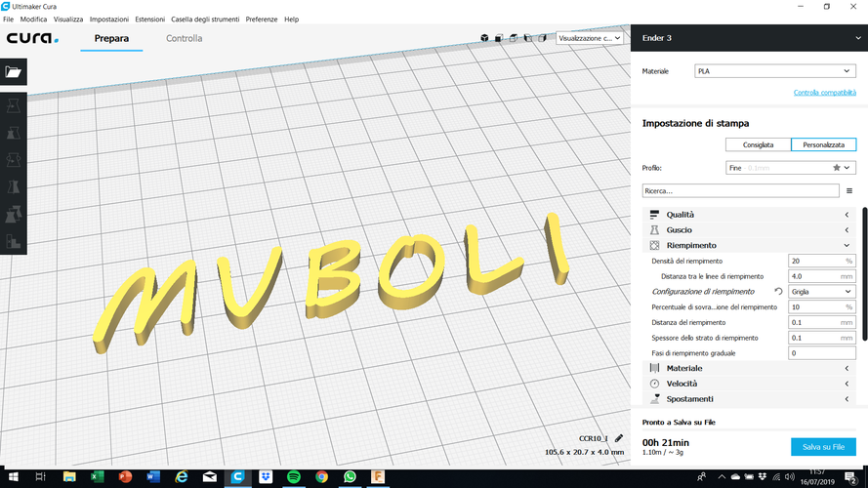Screen dimensions: 868x488
Task: Click the Ricerca settings search field
Action: (x=741, y=191)
